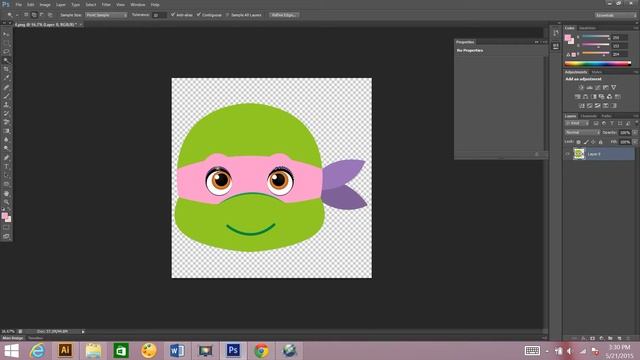Open the Sample Size dropdown
The image size is (640, 360).
106,15
